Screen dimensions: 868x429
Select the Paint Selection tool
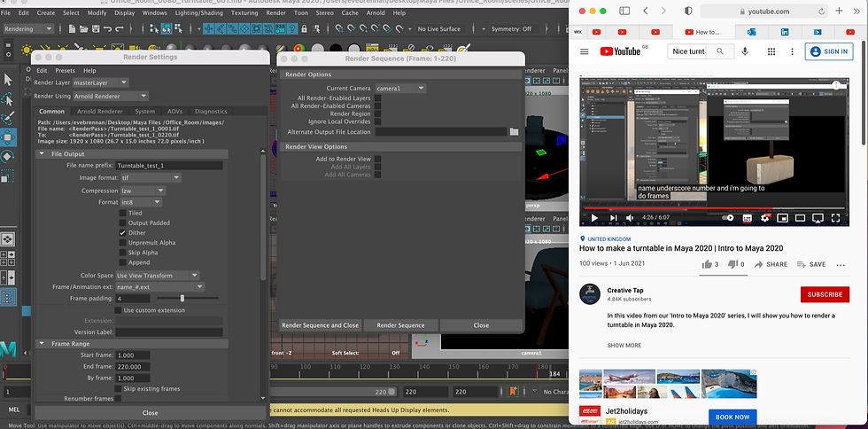8,119
